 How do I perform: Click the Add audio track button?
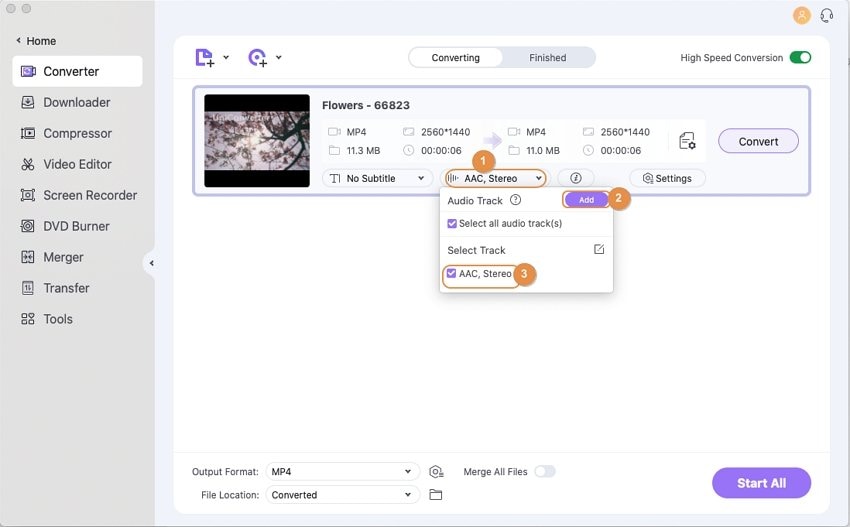coord(586,200)
